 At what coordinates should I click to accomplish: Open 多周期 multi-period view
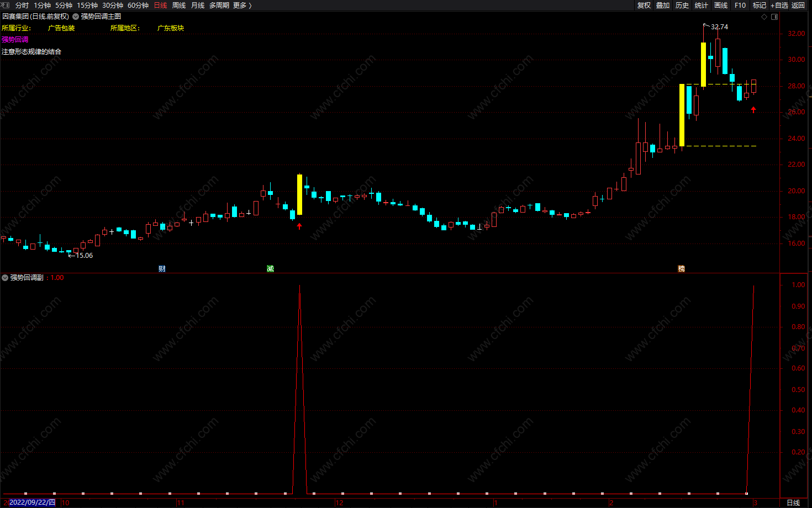click(x=219, y=5)
